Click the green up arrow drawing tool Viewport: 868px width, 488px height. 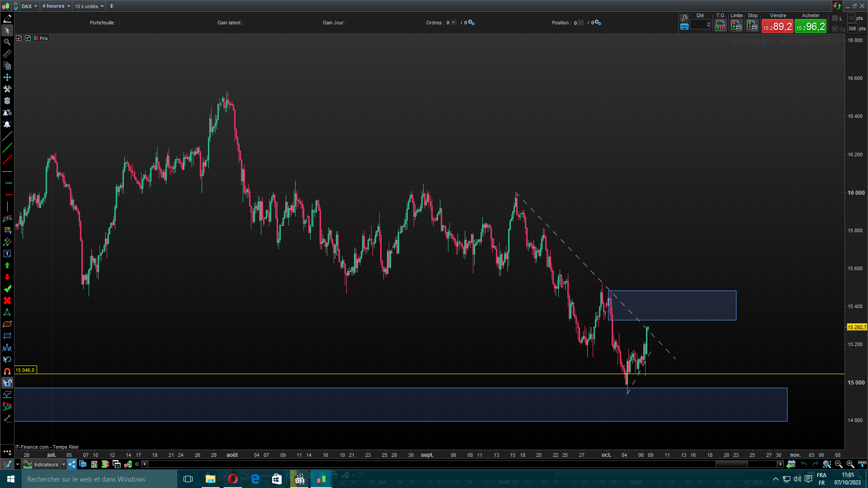[7, 266]
